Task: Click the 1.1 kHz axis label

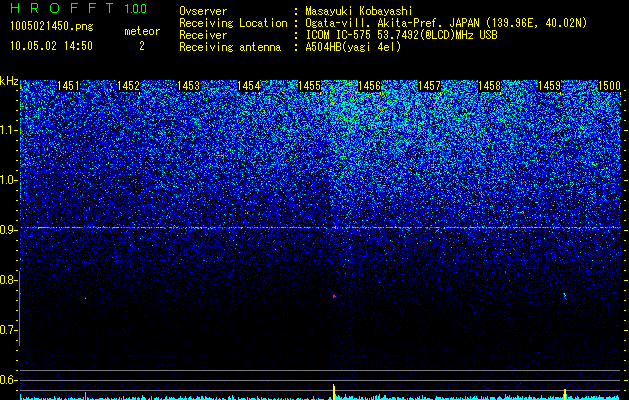Action: tap(9, 130)
